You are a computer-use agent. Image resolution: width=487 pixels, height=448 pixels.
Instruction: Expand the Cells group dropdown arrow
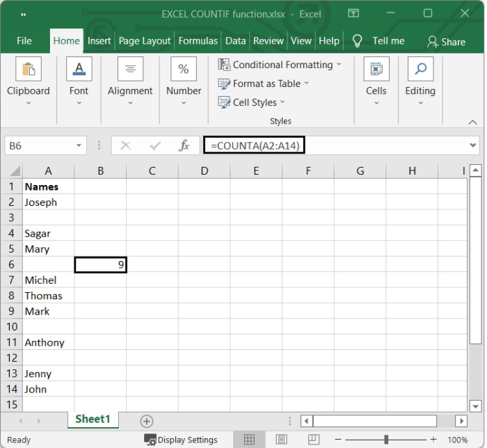(x=376, y=103)
